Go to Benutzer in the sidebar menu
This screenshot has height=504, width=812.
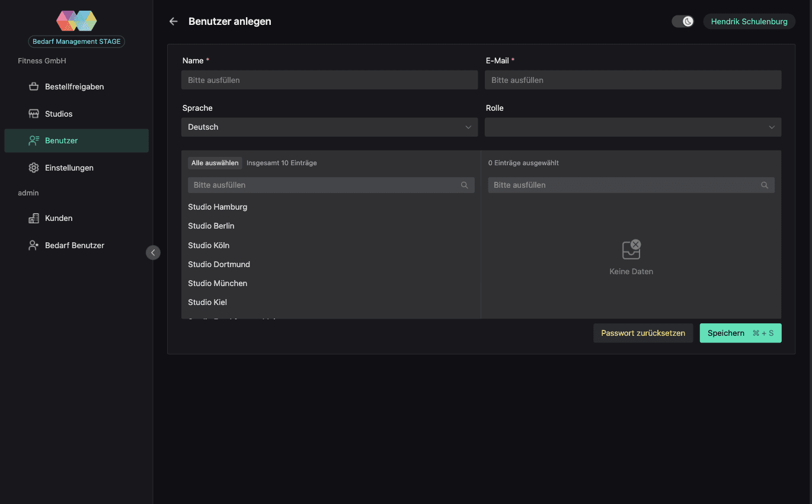(x=76, y=140)
